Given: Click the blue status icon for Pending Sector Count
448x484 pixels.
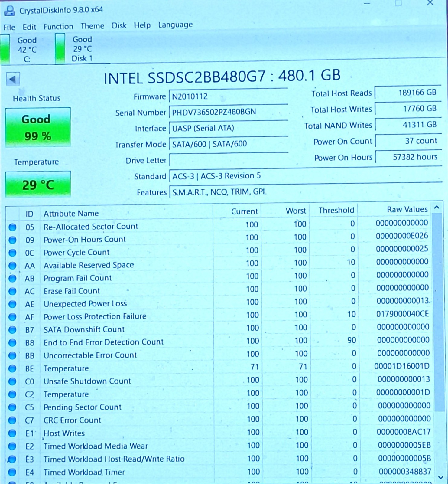Looking at the screenshot, I should (12, 408).
